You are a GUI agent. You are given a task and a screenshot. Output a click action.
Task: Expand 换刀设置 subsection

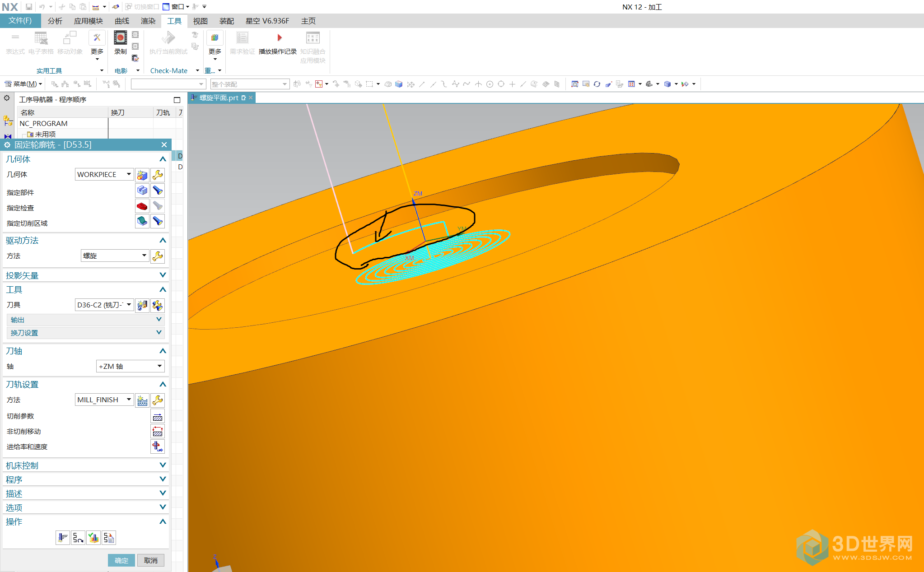pyautogui.click(x=86, y=333)
